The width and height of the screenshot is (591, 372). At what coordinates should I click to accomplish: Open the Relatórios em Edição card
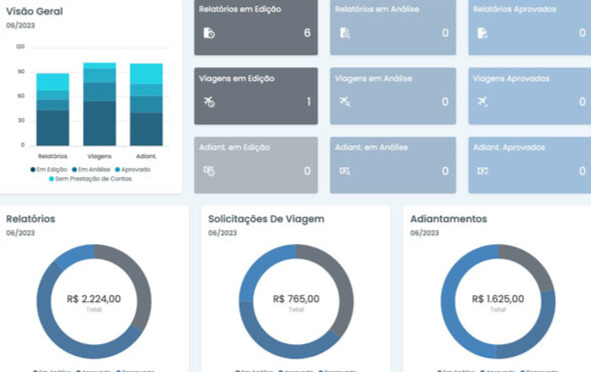tap(256, 27)
